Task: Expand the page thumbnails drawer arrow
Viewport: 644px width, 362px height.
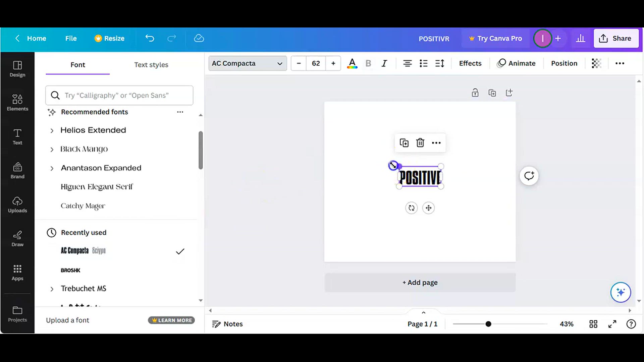Action: 423,312
